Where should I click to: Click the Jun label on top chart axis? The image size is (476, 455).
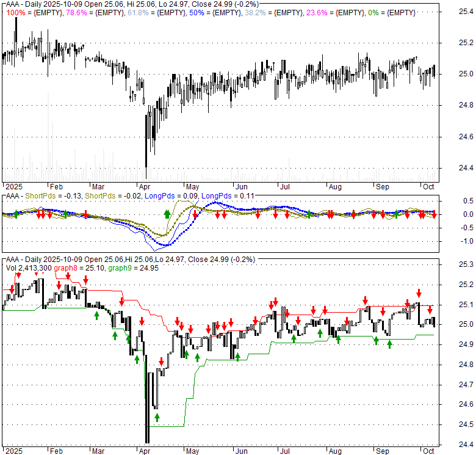(x=242, y=187)
